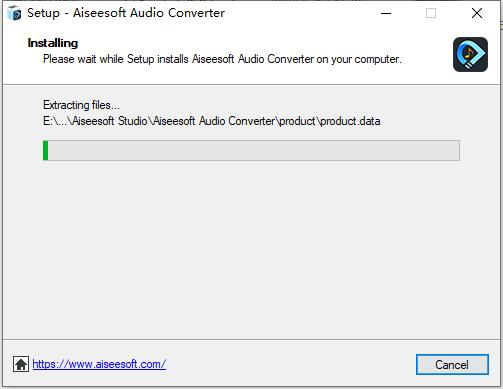Click the 'Installing' heading
The image size is (503, 389).
point(53,43)
